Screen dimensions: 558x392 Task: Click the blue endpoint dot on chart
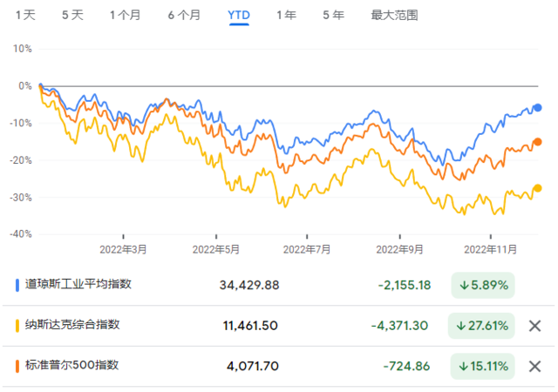point(537,107)
